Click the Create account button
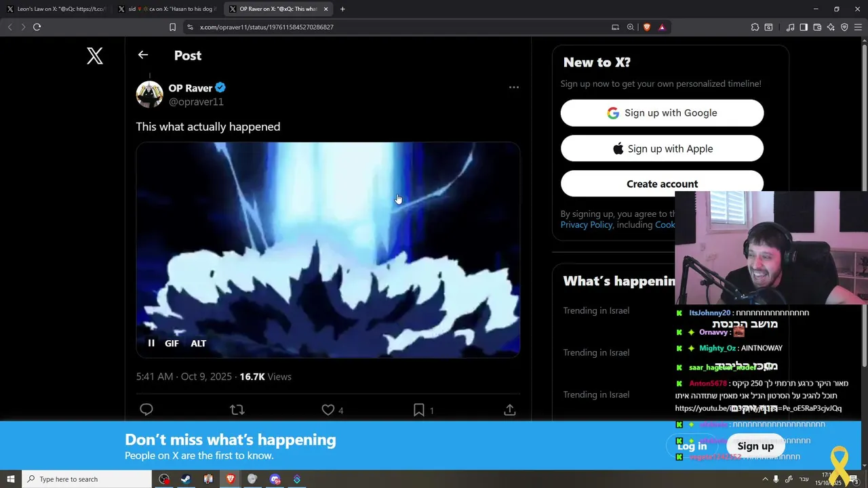Screen dimensions: 868x488 662,183
